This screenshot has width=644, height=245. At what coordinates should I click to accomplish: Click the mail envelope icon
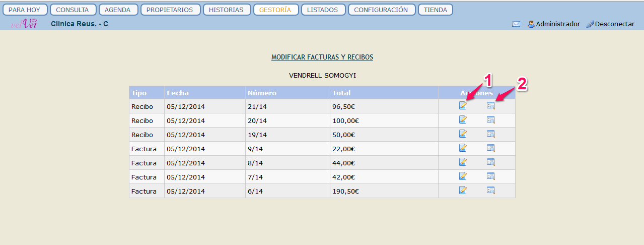click(516, 24)
